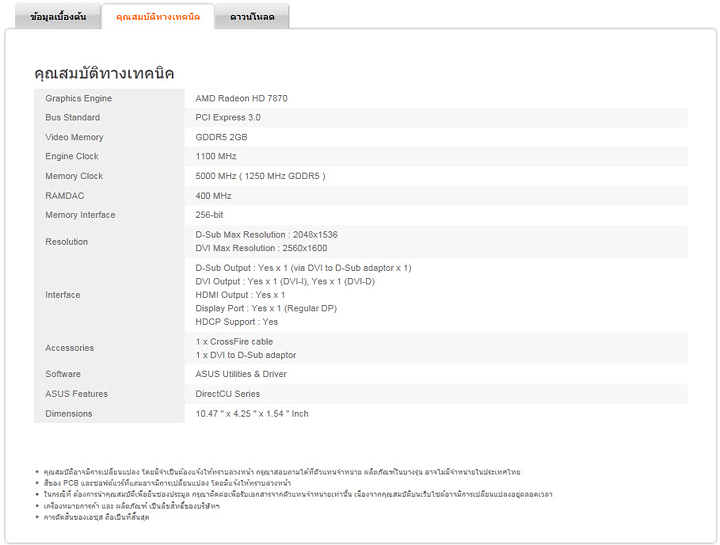Screen dimensions: 720x545
Task: Select the HDCP Support line
Action: [x=236, y=322]
